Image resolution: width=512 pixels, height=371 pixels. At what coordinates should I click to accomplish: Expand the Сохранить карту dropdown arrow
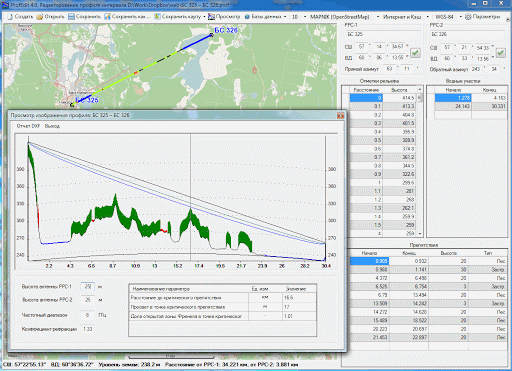click(204, 17)
